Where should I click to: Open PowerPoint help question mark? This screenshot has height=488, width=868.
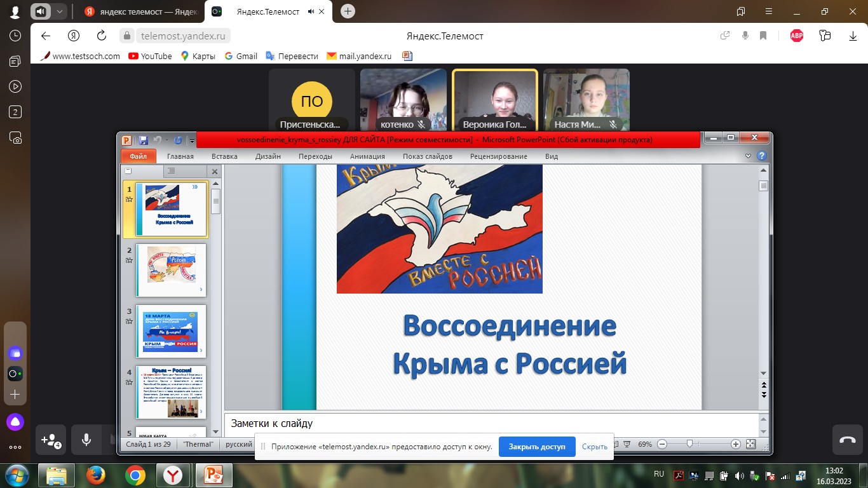(x=761, y=156)
